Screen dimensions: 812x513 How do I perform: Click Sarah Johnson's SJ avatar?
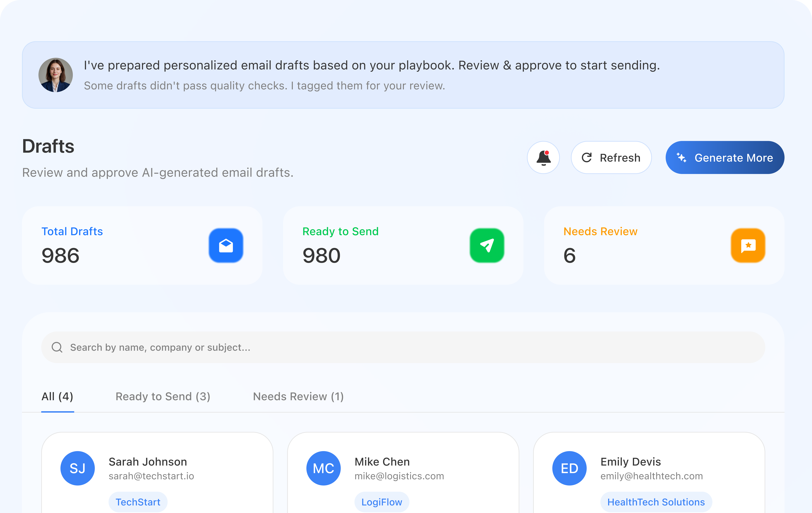pyautogui.click(x=78, y=468)
